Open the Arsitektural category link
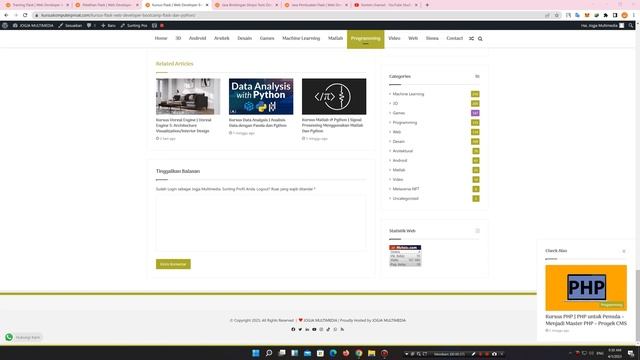 pyautogui.click(x=402, y=151)
